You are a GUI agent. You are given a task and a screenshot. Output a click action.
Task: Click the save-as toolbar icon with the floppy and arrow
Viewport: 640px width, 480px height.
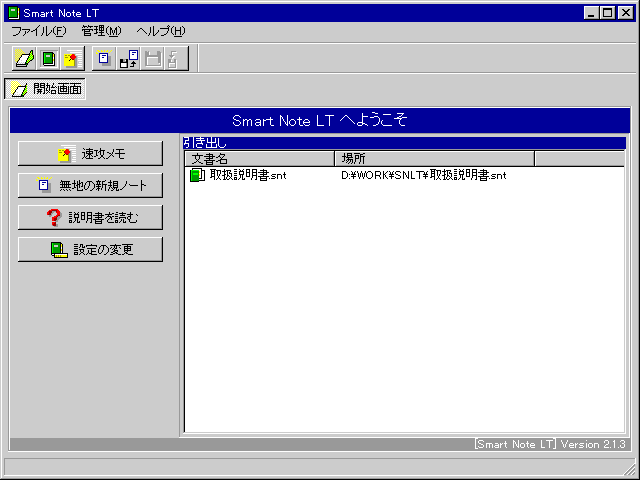(129, 58)
